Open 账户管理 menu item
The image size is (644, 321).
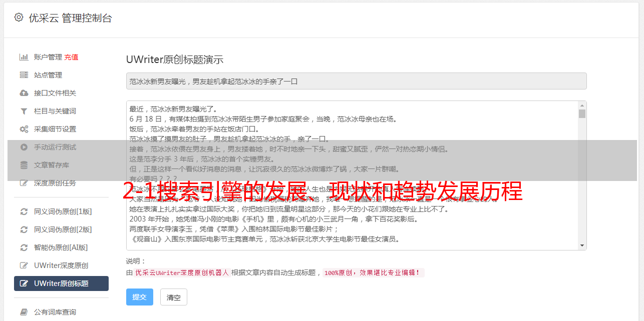click(x=48, y=57)
